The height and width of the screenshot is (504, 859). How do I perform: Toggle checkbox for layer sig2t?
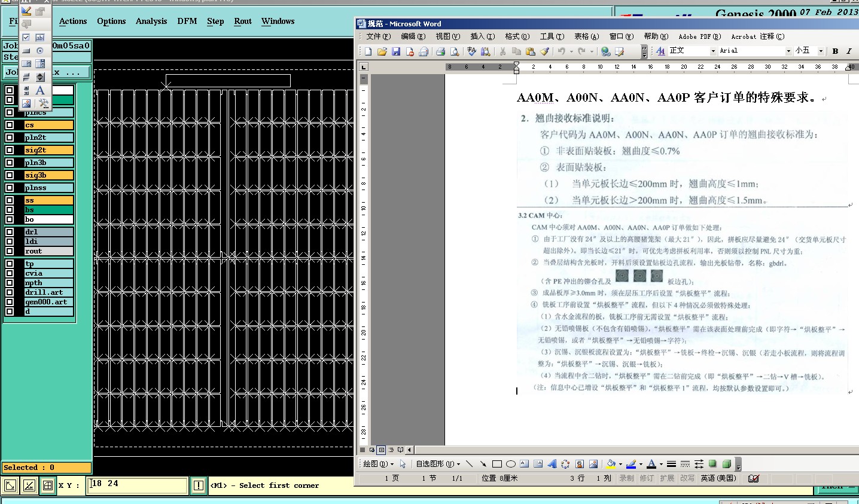10,150
